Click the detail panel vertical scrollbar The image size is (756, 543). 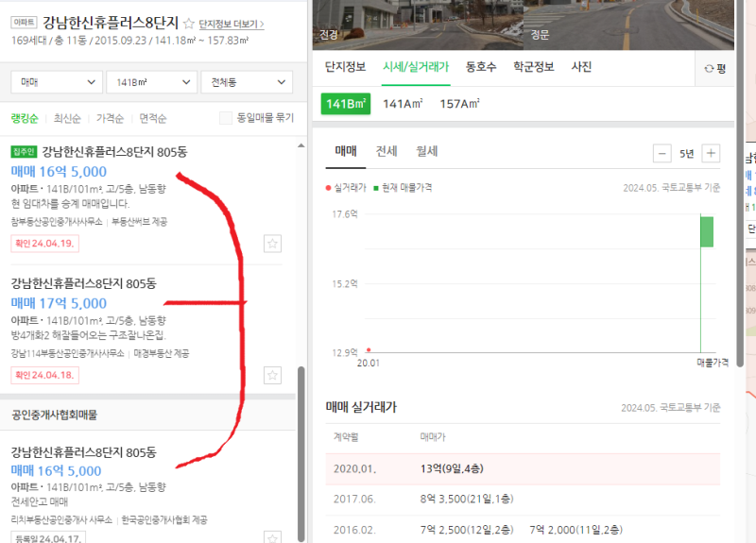pyautogui.click(x=740, y=183)
